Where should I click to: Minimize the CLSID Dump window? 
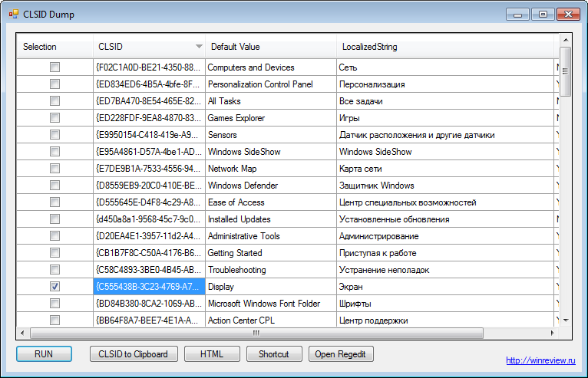pos(518,15)
